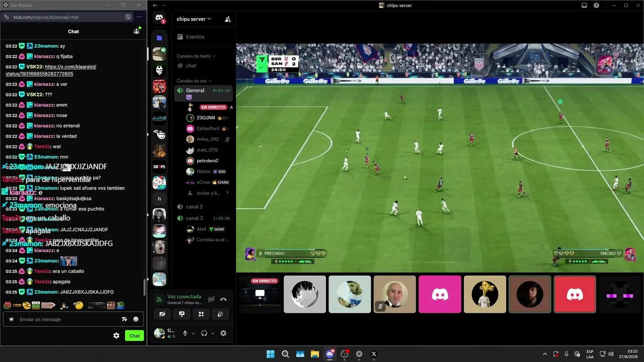Open the Discord inbox icon in title bar
The image size is (644, 362).
(x=584, y=6)
